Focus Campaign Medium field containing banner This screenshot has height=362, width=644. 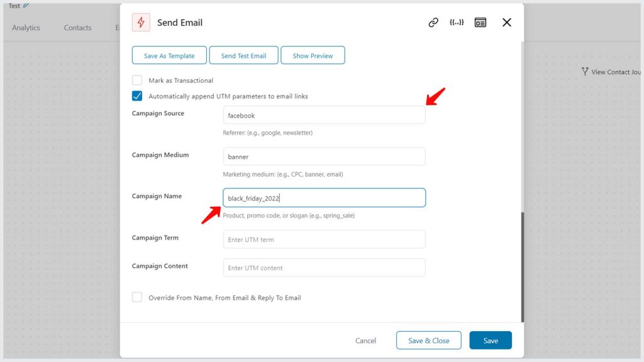[x=324, y=156]
